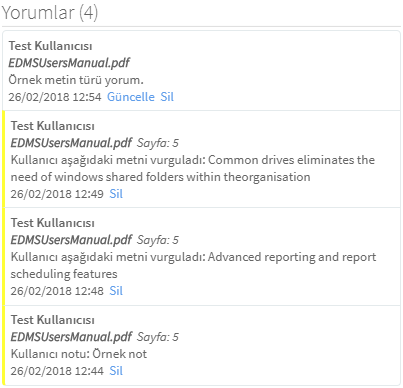Click Sil on the 12:44 note comment
403x388 pixels.
coord(116,371)
